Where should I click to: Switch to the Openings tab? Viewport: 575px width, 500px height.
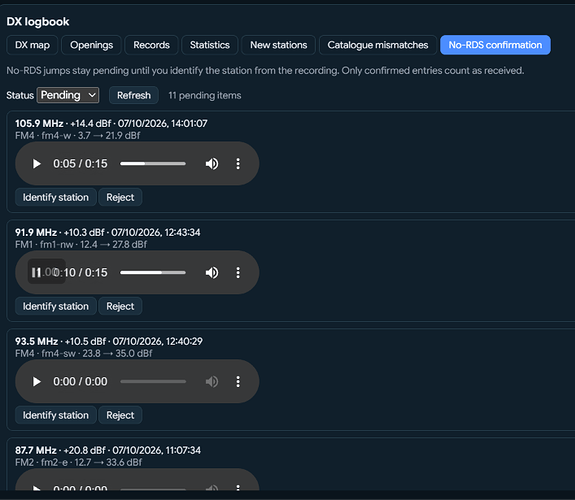click(91, 45)
